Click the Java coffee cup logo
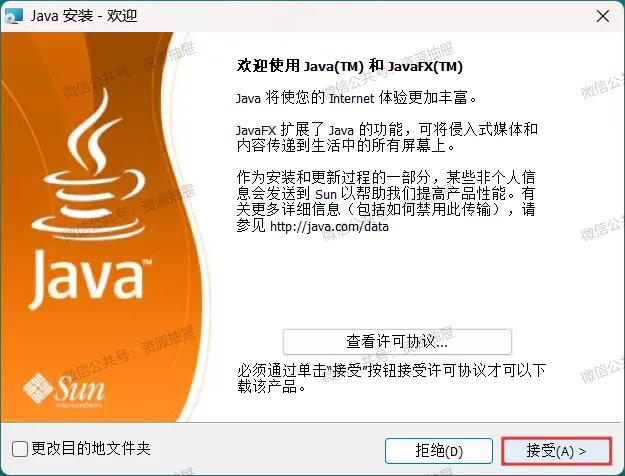625x476 pixels. click(x=88, y=165)
